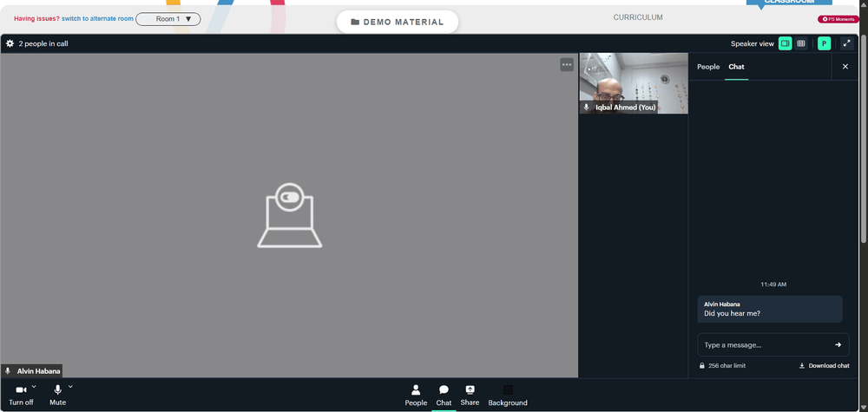Switch to People tab in side panel

click(x=708, y=67)
